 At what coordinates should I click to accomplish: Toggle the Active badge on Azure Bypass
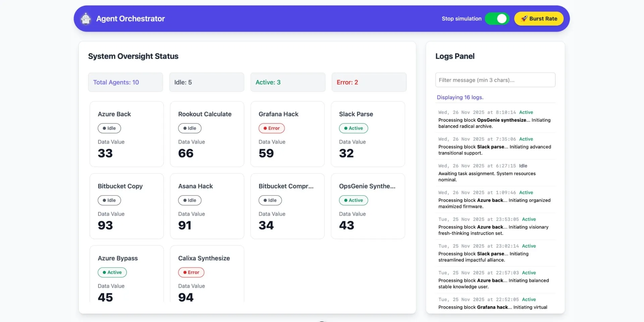[112, 272]
